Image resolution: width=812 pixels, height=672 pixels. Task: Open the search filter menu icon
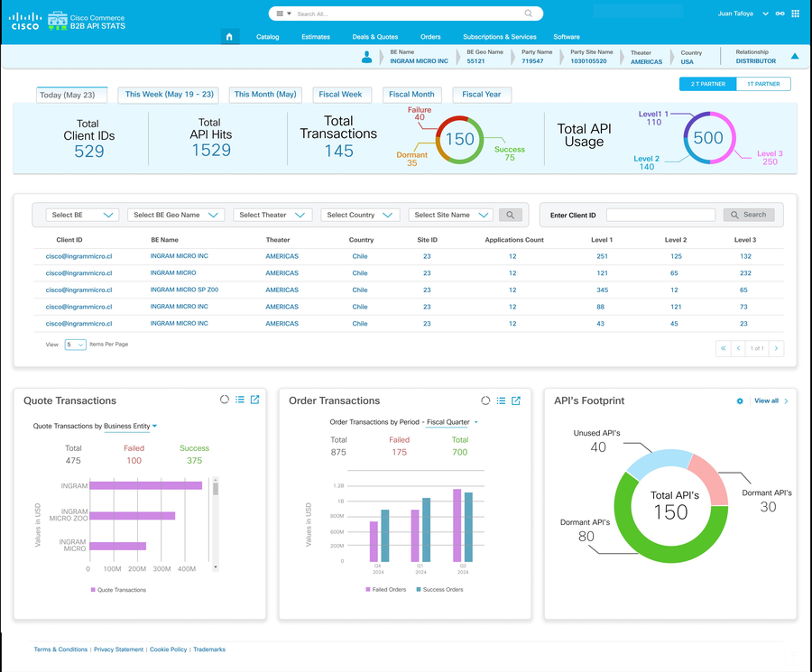(283, 14)
